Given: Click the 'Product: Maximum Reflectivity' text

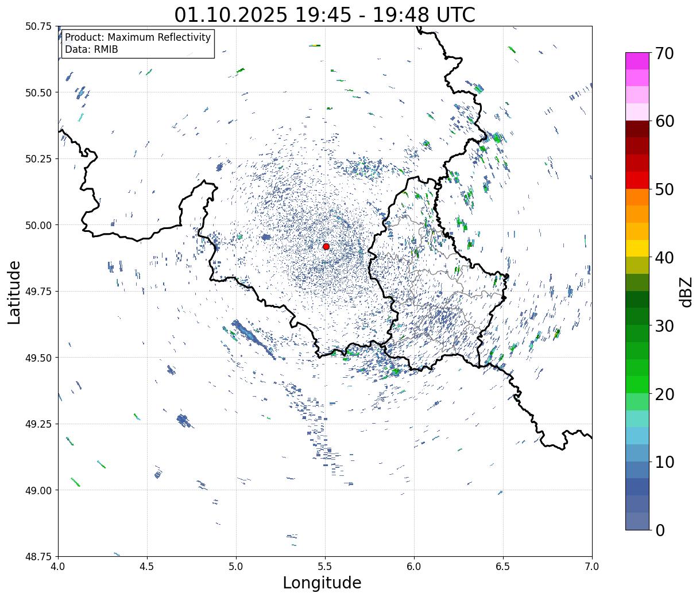Looking at the screenshot, I should click(138, 37).
